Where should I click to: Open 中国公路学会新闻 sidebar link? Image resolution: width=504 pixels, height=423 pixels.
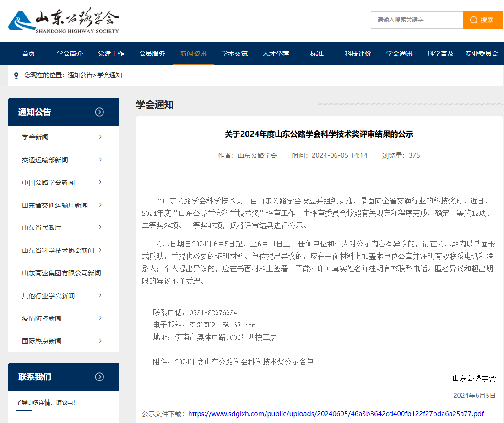pyautogui.click(x=48, y=182)
